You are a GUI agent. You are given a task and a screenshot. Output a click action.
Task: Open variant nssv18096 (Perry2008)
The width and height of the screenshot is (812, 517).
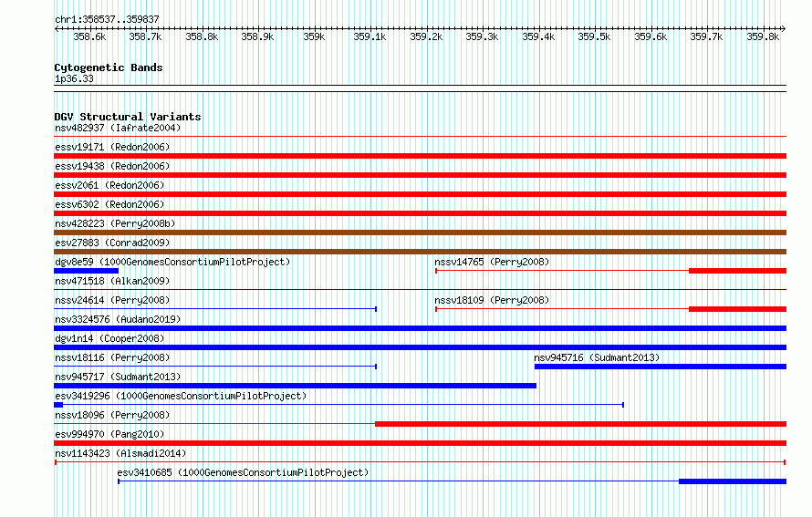[112, 415]
